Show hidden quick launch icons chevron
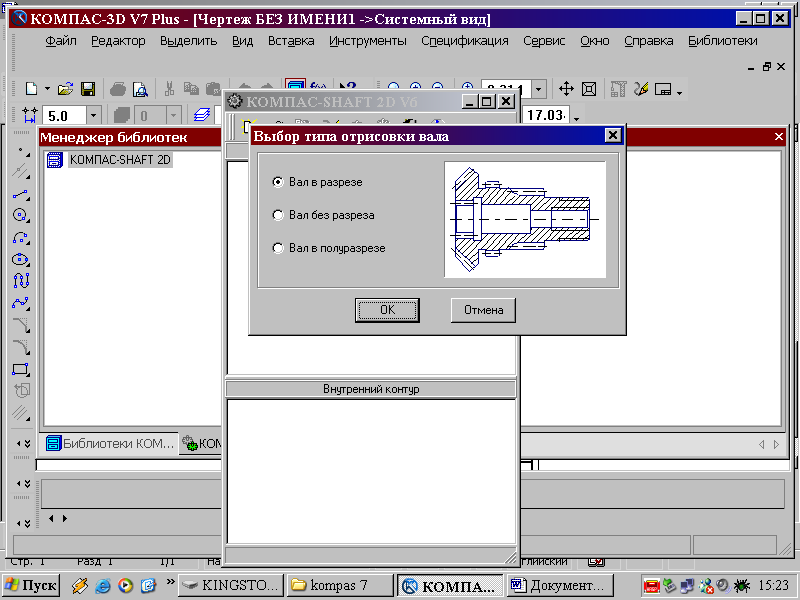 (x=170, y=582)
